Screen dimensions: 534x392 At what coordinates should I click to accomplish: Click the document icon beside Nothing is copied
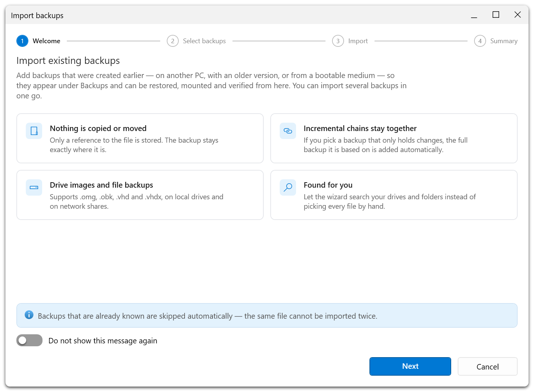(x=34, y=131)
